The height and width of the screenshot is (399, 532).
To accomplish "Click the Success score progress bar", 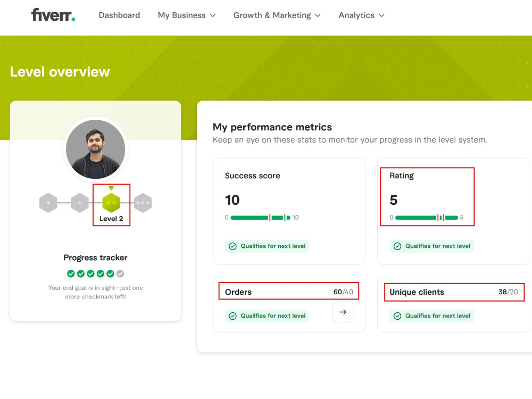I will pos(261,218).
